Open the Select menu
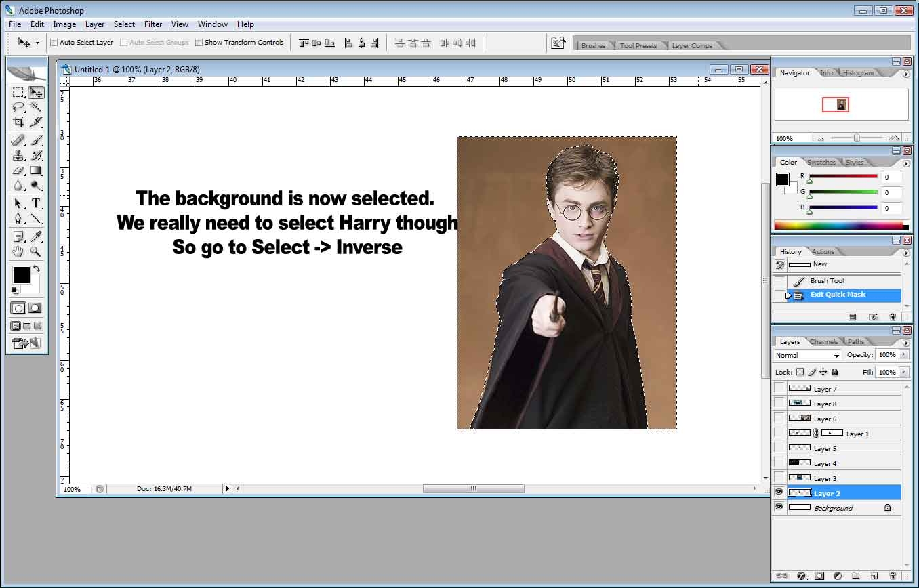This screenshot has height=588, width=919. pyautogui.click(x=124, y=24)
